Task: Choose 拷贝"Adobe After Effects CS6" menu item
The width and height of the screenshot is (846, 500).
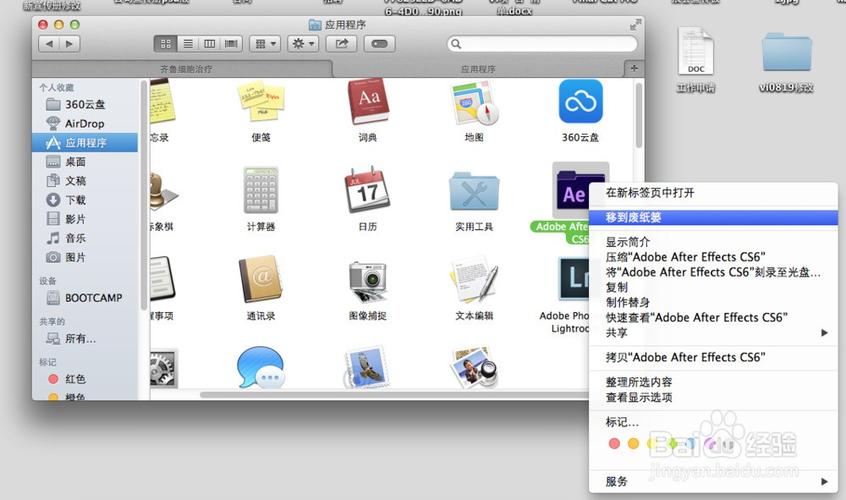Action: tap(713, 357)
